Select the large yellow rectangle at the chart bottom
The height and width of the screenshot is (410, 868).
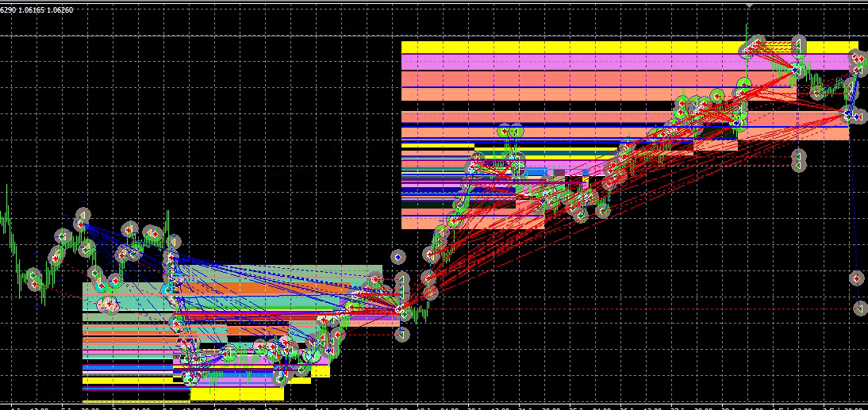click(237, 393)
